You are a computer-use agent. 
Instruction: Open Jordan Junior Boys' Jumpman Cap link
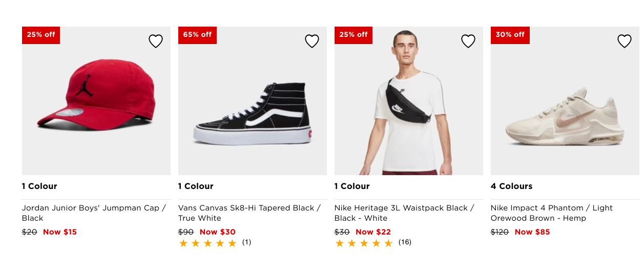pyautogui.click(x=94, y=213)
